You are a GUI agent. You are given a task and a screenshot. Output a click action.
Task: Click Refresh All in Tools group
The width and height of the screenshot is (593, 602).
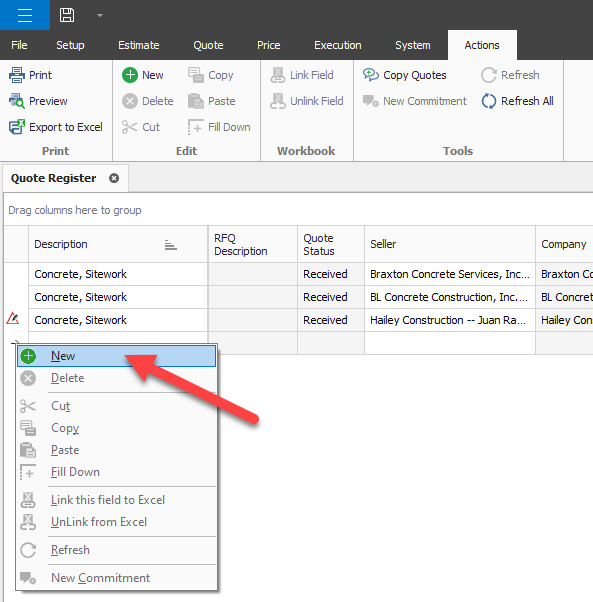(517, 101)
